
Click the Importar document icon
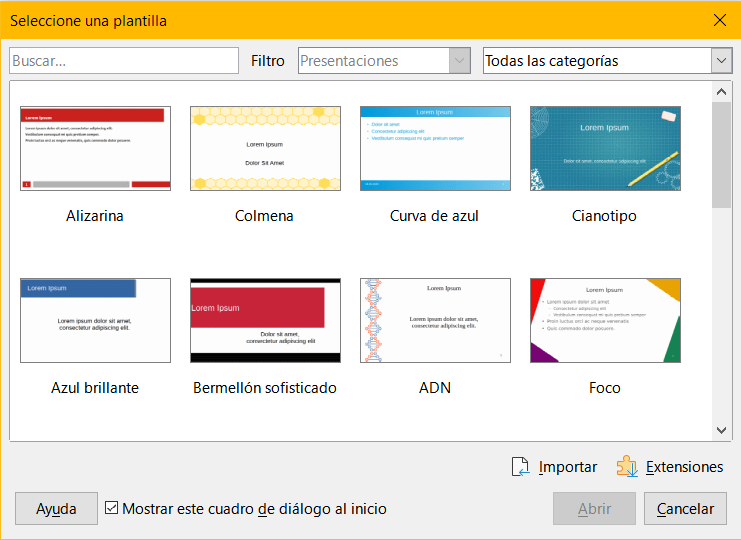point(520,467)
